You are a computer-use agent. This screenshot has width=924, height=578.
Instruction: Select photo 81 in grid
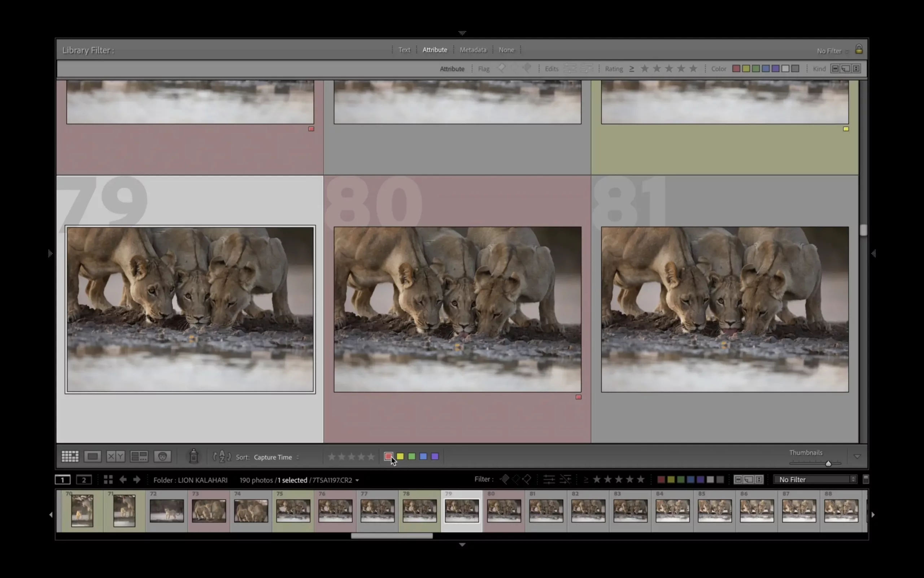pos(725,309)
